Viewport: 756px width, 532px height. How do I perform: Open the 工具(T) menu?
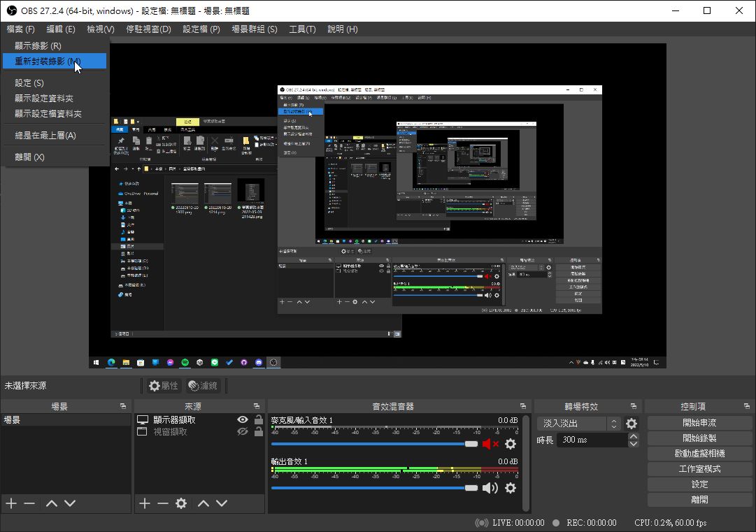pyautogui.click(x=302, y=29)
